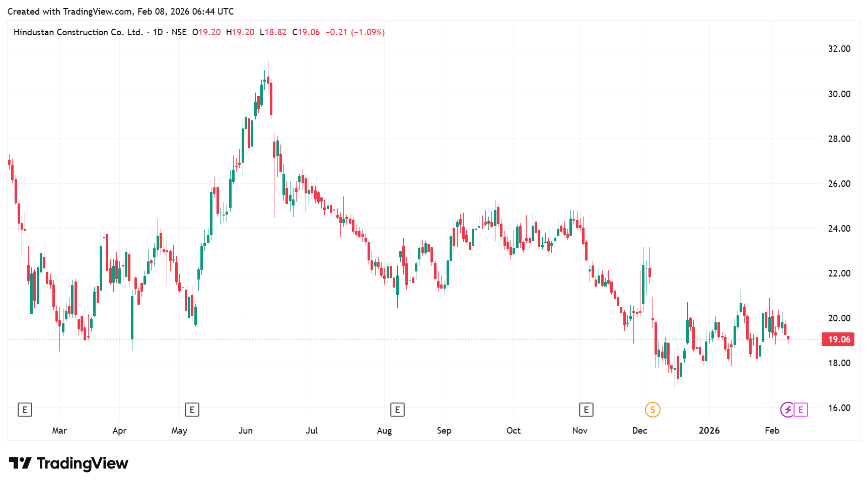868x486 pixels.
Task: Click the Jun label on the time axis
Action: pyautogui.click(x=245, y=431)
